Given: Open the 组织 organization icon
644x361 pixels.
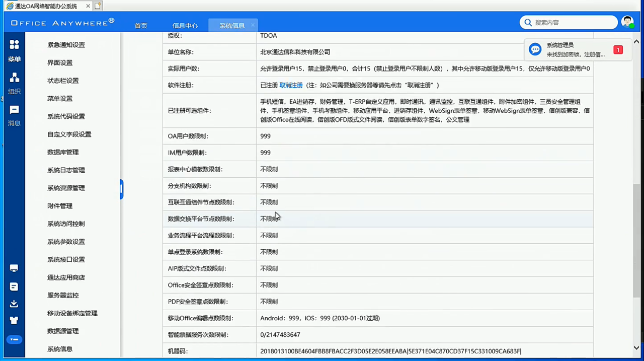Looking at the screenshot, I should 14,77.
